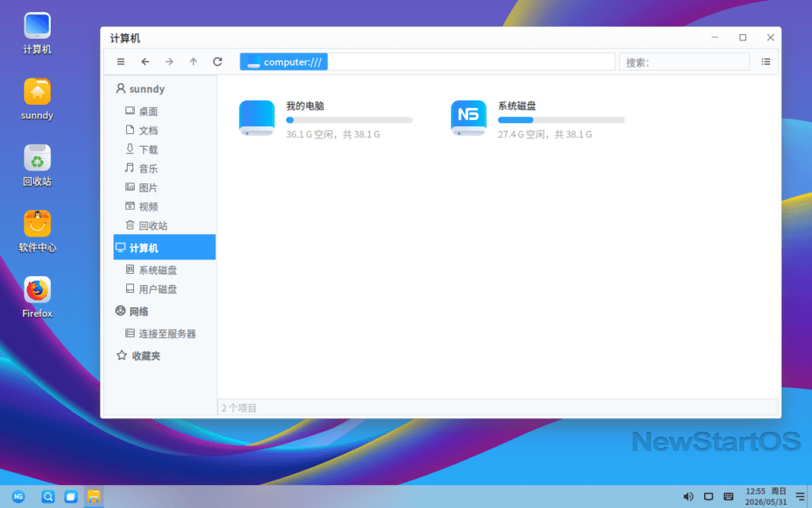Open the clock showing 12:55
Image resolution: width=812 pixels, height=508 pixels.
(766, 497)
